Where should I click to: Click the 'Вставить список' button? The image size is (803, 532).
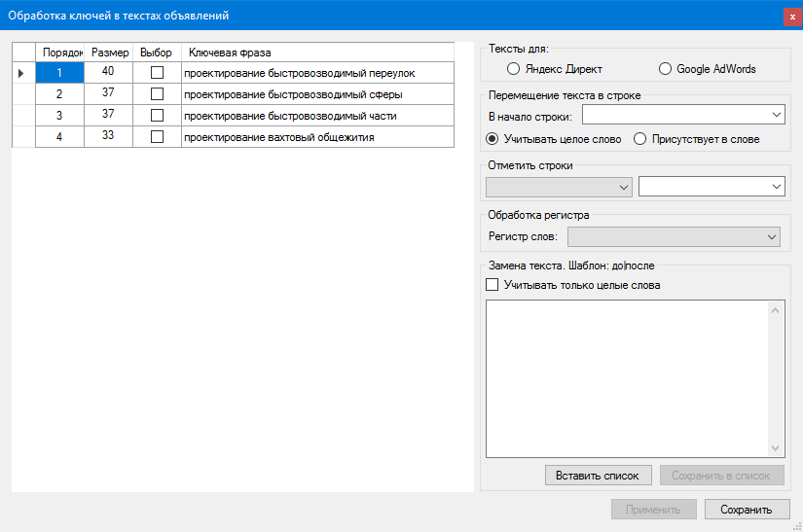tap(598, 476)
